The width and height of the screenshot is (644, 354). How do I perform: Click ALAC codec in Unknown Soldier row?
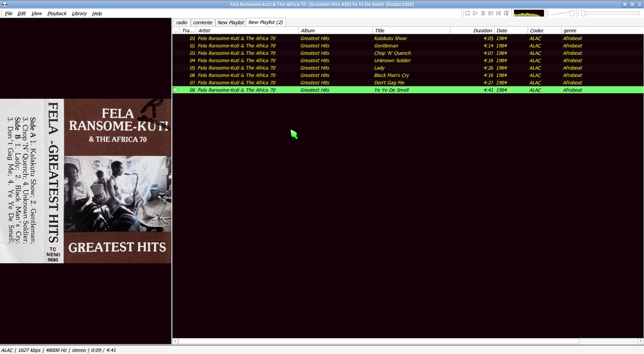pyautogui.click(x=535, y=60)
